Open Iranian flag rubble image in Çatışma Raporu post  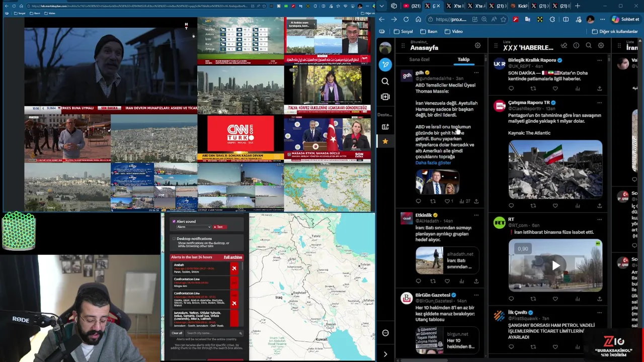pos(555,169)
